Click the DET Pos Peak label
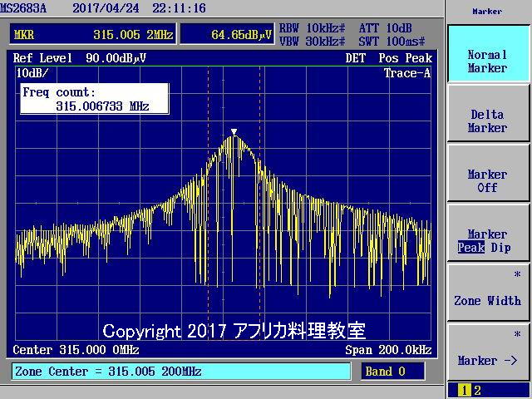The image size is (532, 399). point(389,58)
